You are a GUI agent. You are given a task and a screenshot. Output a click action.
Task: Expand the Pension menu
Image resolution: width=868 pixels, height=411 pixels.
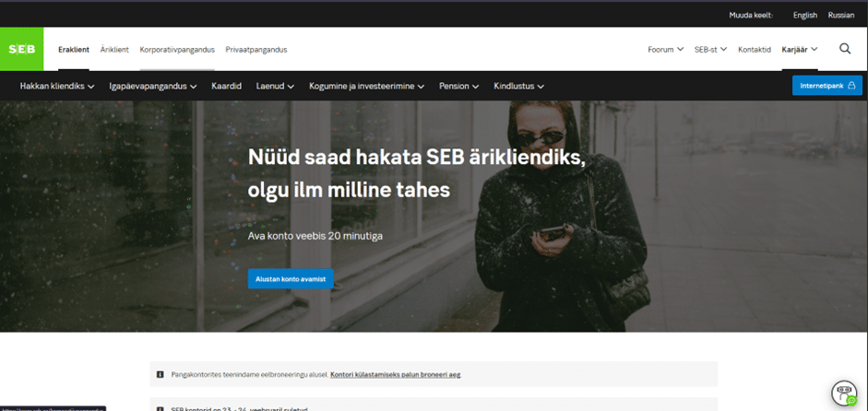pos(459,87)
